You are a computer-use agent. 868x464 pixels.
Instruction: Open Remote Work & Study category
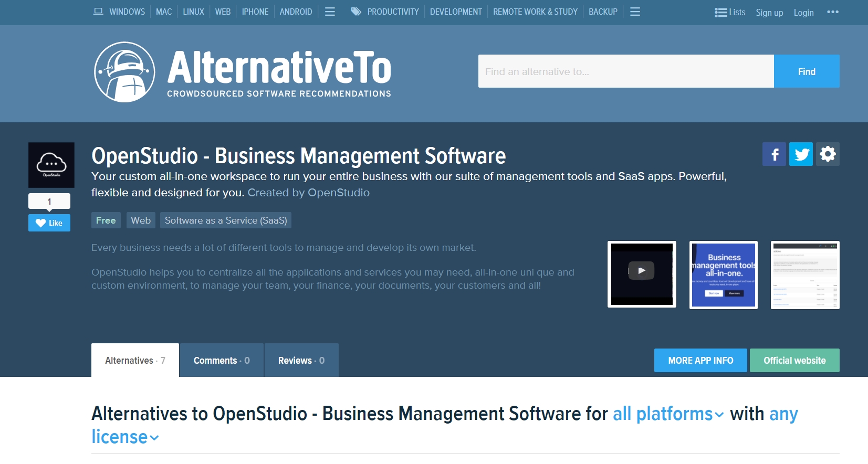coord(535,12)
